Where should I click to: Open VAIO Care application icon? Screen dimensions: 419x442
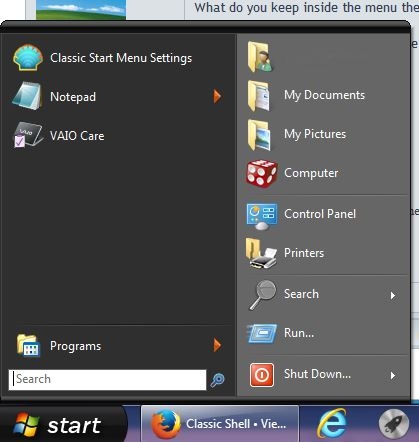pyautogui.click(x=28, y=135)
